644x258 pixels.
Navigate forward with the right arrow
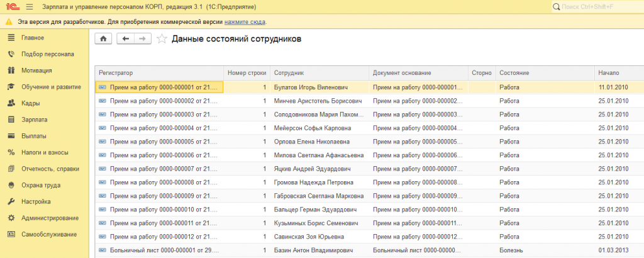(x=143, y=38)
